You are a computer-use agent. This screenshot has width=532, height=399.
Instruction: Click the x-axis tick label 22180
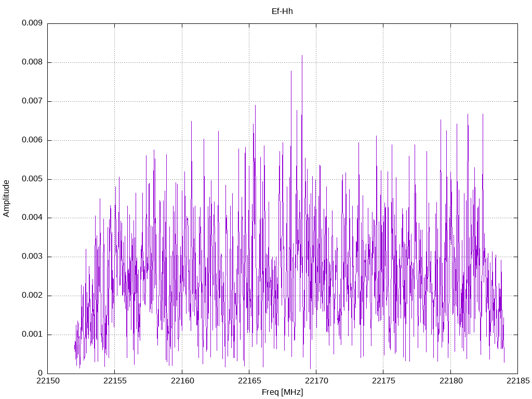[x=450, y=381]
